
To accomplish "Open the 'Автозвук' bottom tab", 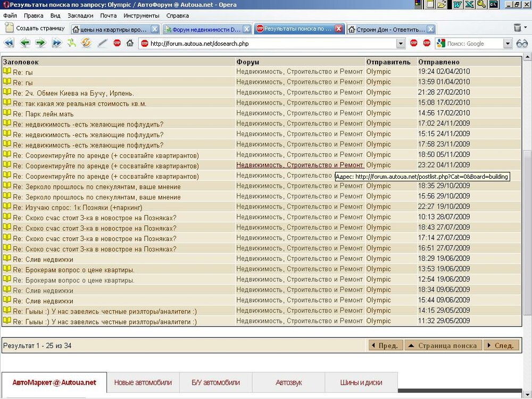I will 289,383.
